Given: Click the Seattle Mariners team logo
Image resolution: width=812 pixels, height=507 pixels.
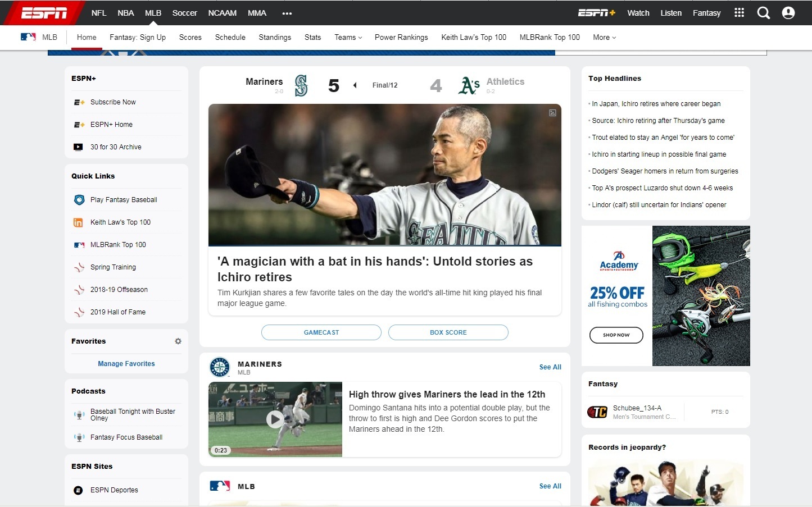Looking at the screenshot, I should 301,86.
